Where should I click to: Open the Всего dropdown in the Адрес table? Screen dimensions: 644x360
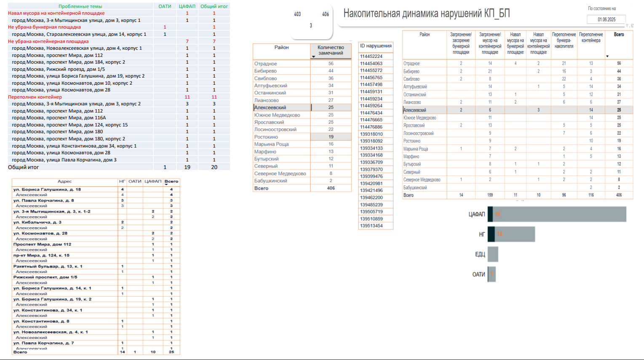tap(166, 184)
